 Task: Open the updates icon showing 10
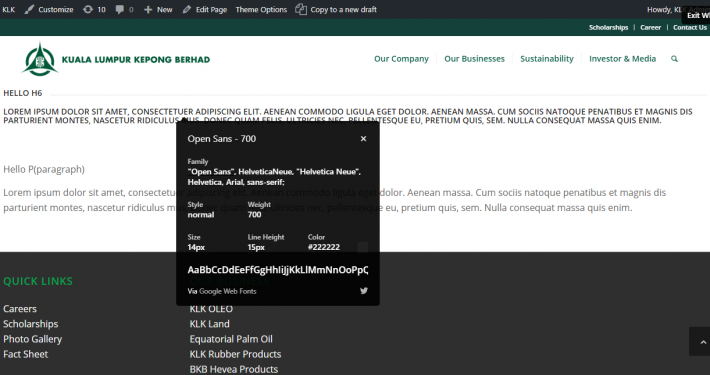pos(88,10)
